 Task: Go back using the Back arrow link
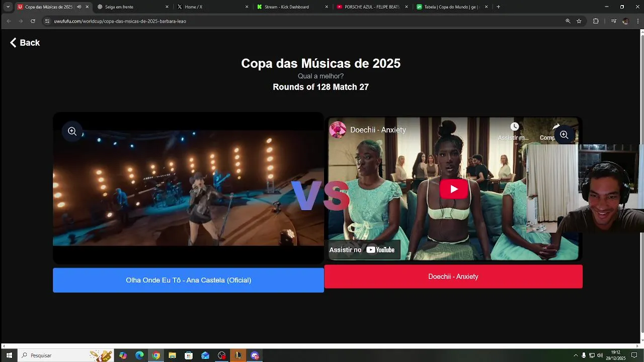(25, 43)
